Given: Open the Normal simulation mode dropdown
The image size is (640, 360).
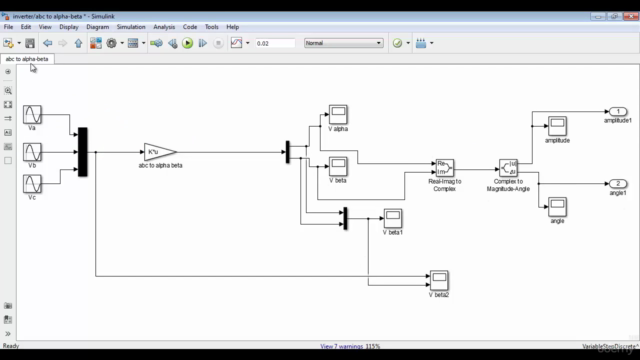Looking at the screenshot, I should [343, 43].
